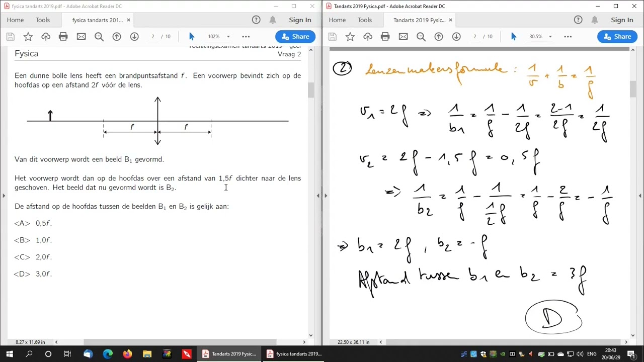Open Tools tab in left window

[43, 20]
